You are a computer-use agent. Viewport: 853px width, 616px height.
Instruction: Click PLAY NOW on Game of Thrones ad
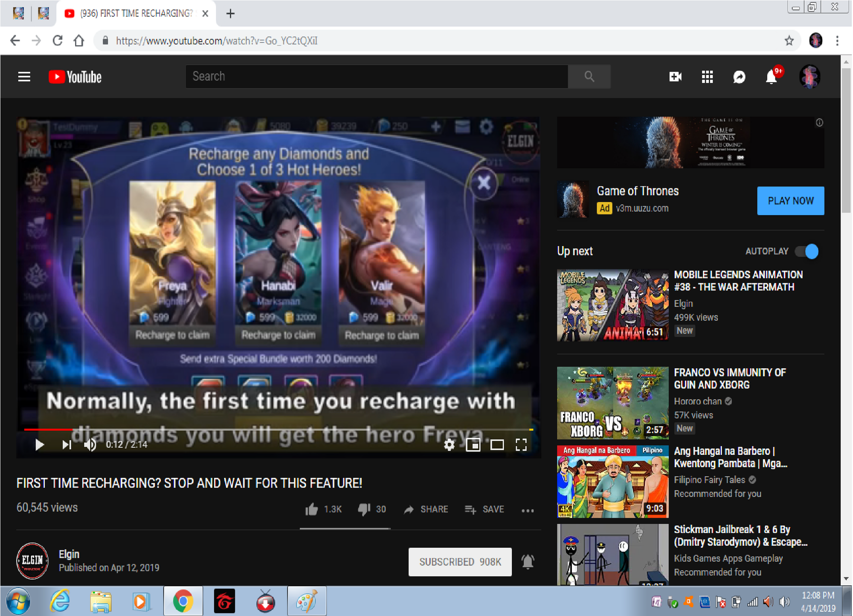coord(790,200)
